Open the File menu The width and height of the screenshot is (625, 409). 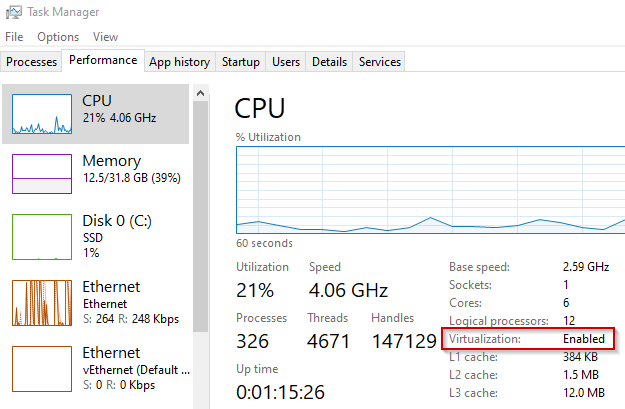coord(14,36)
